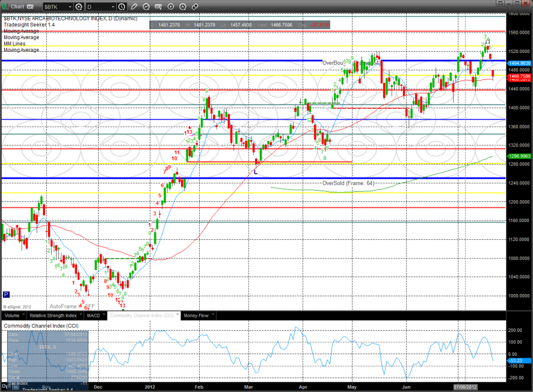Click the clock icon beside the interval
Image resolution: width=533 pixels, height=392 pixels.
122,7
